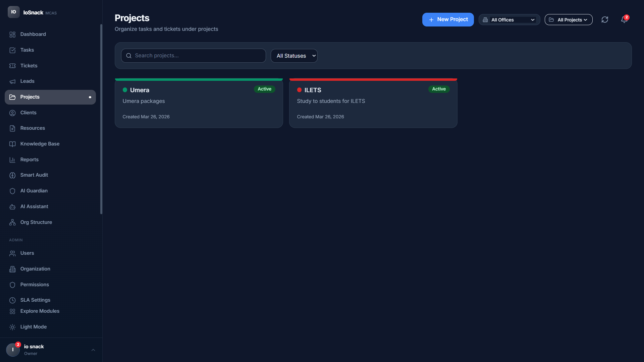Open SLA Settings admin page
This screenshot has height=362, width=644.
[50, 300]
